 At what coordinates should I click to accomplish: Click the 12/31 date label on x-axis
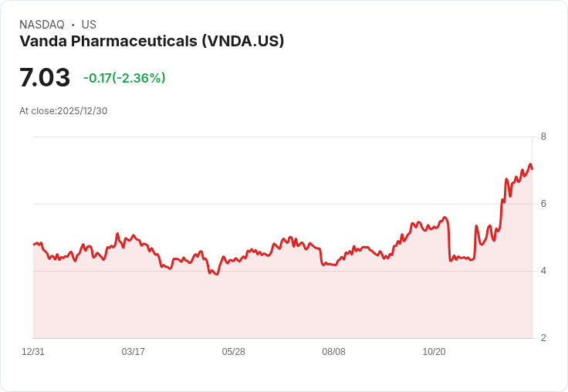pyautogui.click(x=33, y=352)
